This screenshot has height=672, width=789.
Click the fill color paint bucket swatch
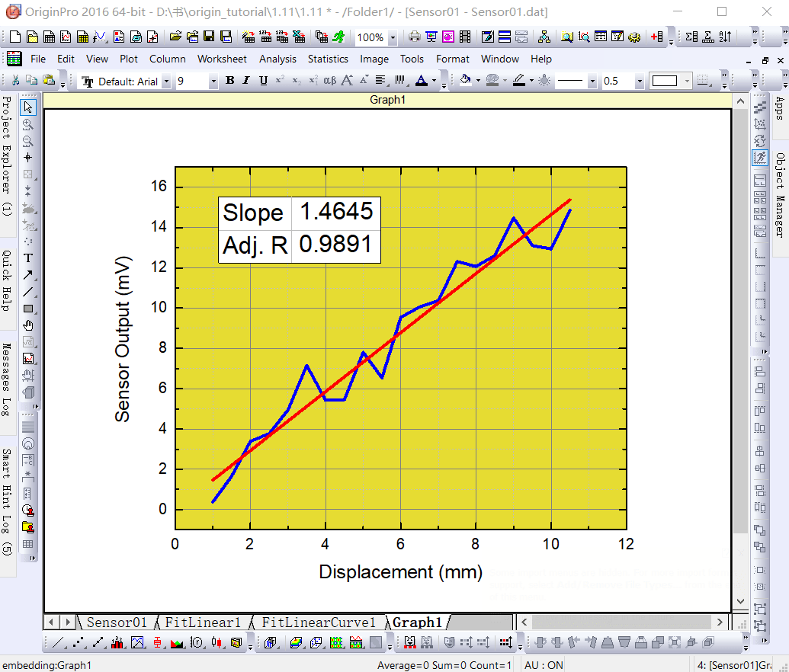[x=466, y=81]
